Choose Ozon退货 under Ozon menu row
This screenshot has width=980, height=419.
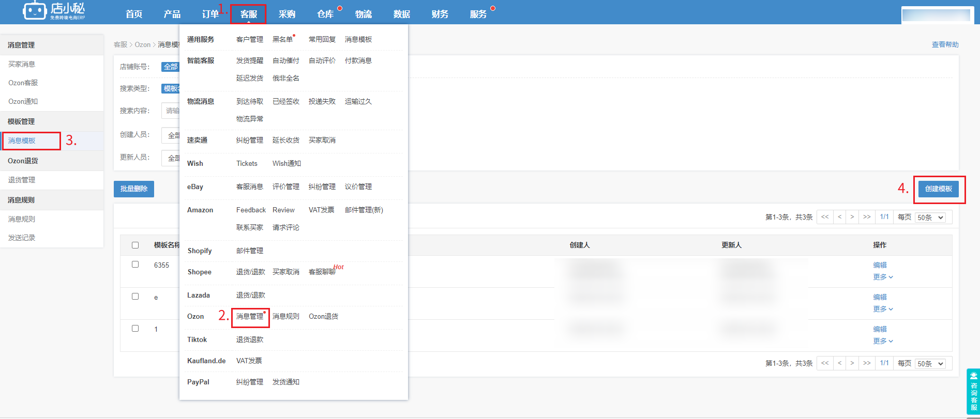coord(324,316)
